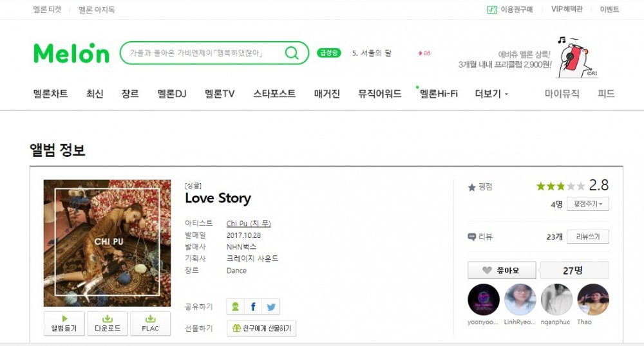Screen dimensions: 644x346
Task: Click the 리뷰쓰기 button
Action: pos(588,237)
